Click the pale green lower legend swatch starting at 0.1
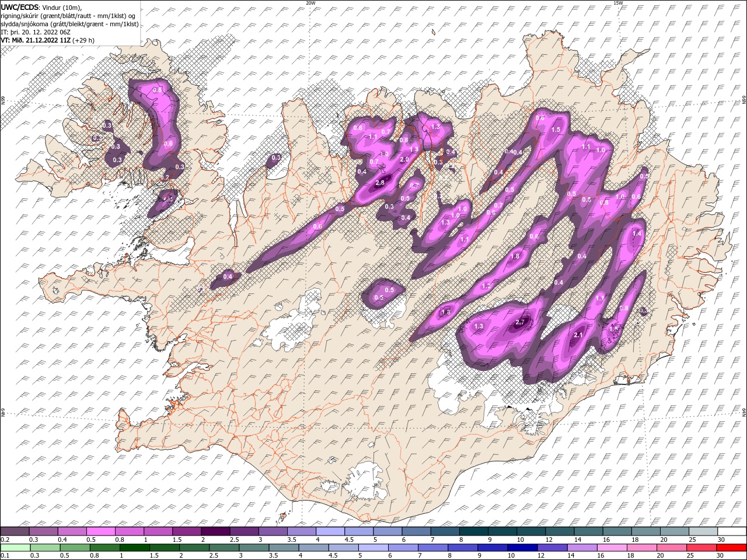The image size is (747, 560). (15, 548)
